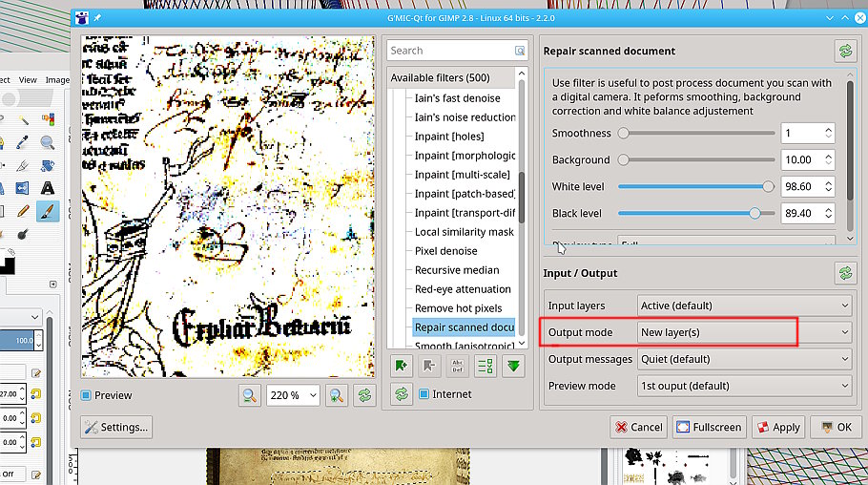Click the rename fave Abc Def icon
This screenshot has height=485, width=868.
point(457,366)
